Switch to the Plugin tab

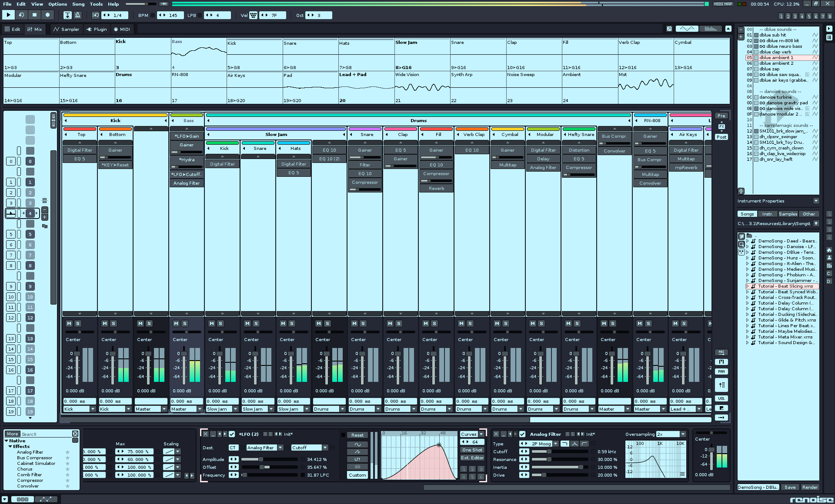point(97,29)
